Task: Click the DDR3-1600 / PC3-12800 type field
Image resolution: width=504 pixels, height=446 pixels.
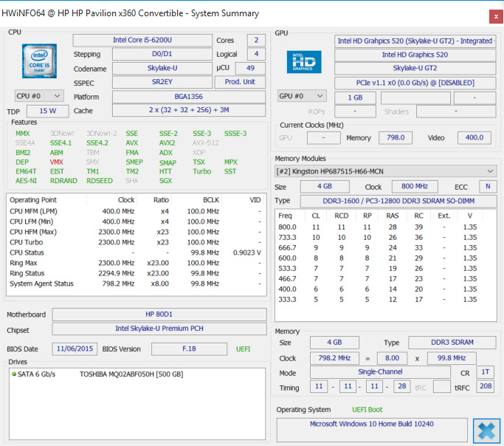Action: point(398,201)
